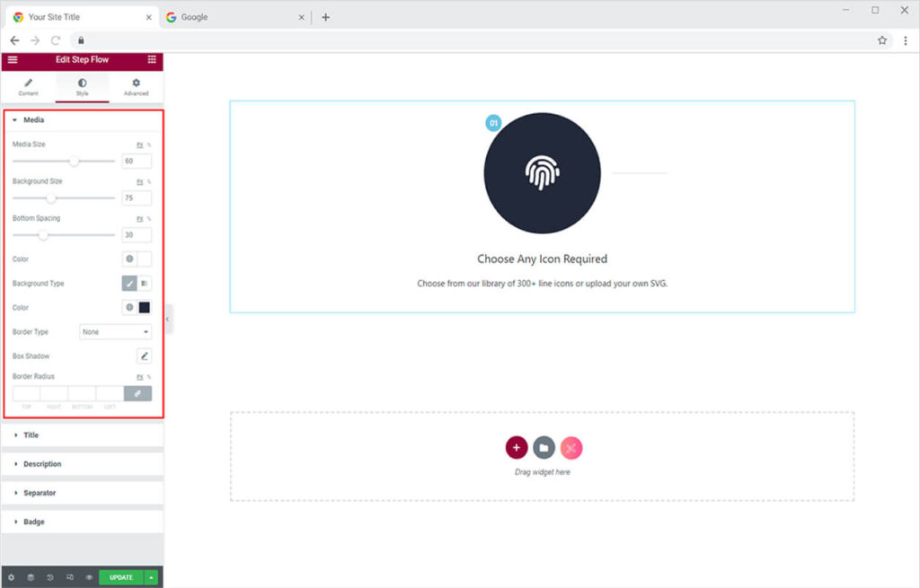
Task: Click the Box Shadow edit pencil icon
Action: tap(144, 356)
